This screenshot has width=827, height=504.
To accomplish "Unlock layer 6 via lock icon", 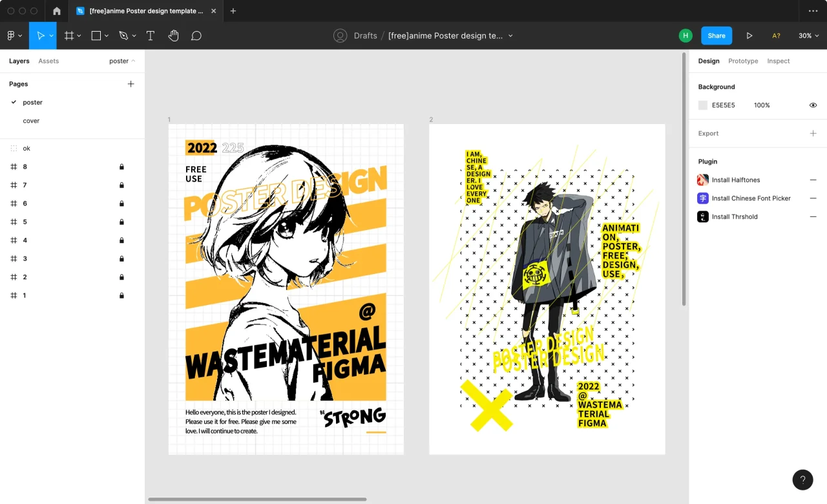I will point(121,204).
